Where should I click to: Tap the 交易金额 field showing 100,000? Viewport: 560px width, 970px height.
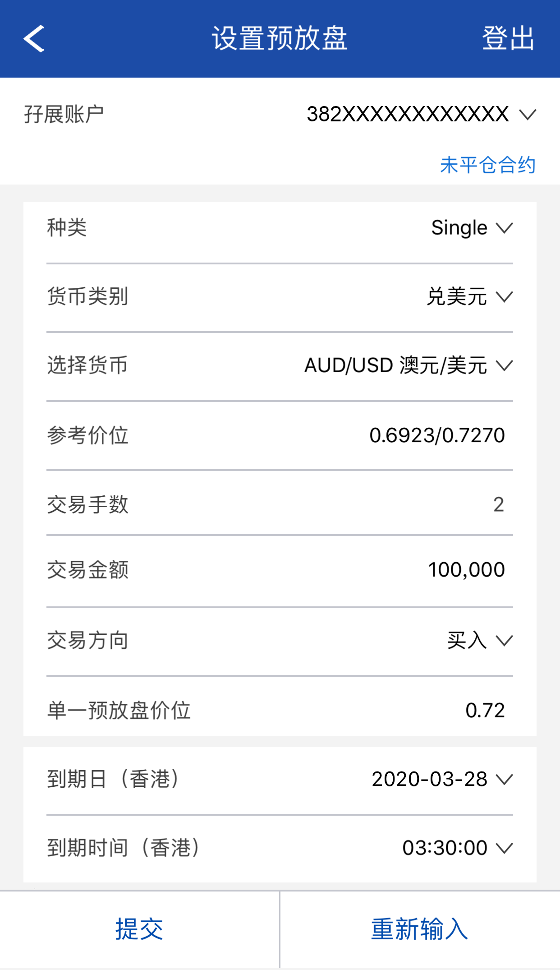pyautogui.click(x=466, y=570)
